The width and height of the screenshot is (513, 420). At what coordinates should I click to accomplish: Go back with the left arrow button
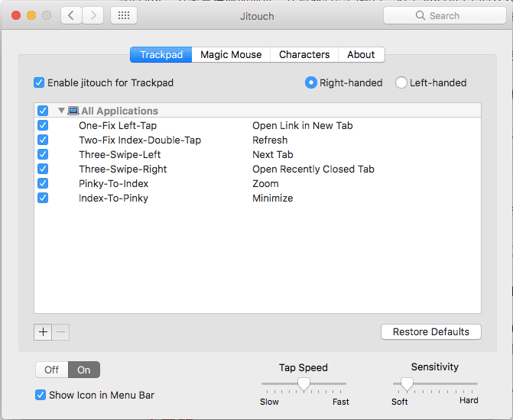pos(71,15)
